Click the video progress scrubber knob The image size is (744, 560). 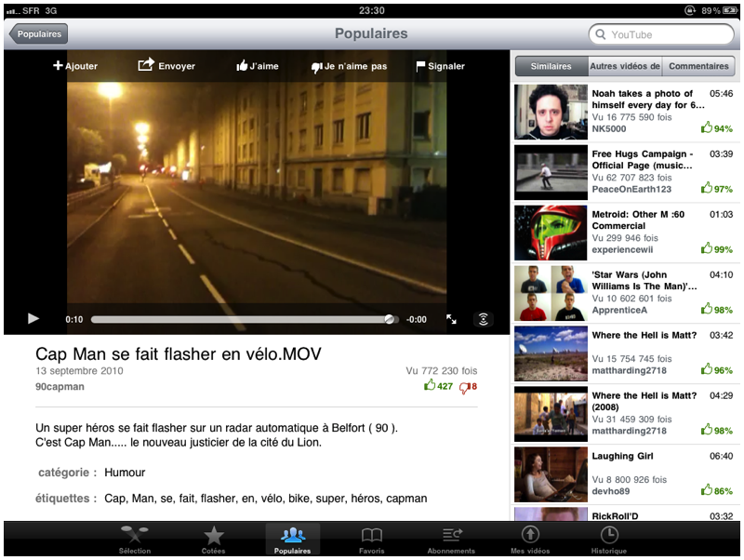click(x=389, y=319)
